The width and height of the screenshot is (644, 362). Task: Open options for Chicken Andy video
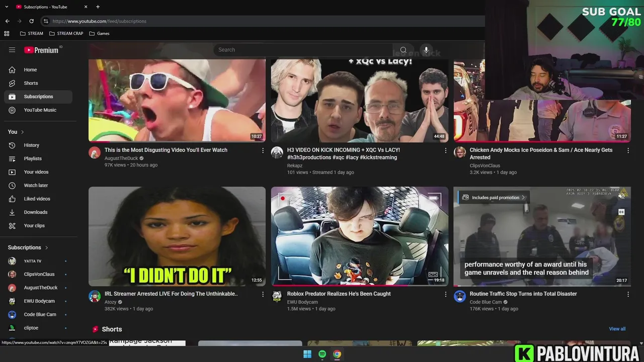(628, 150)
